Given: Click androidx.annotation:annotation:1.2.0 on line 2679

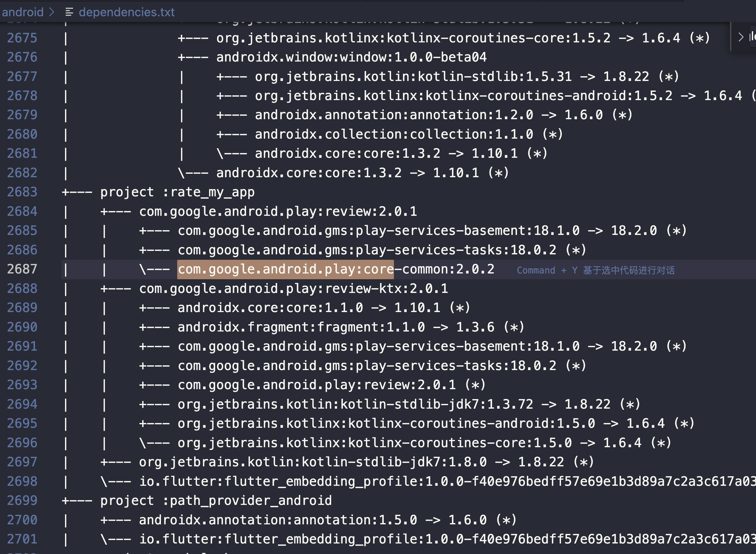Looking at the screenshot, I should (x=444, y=115).
